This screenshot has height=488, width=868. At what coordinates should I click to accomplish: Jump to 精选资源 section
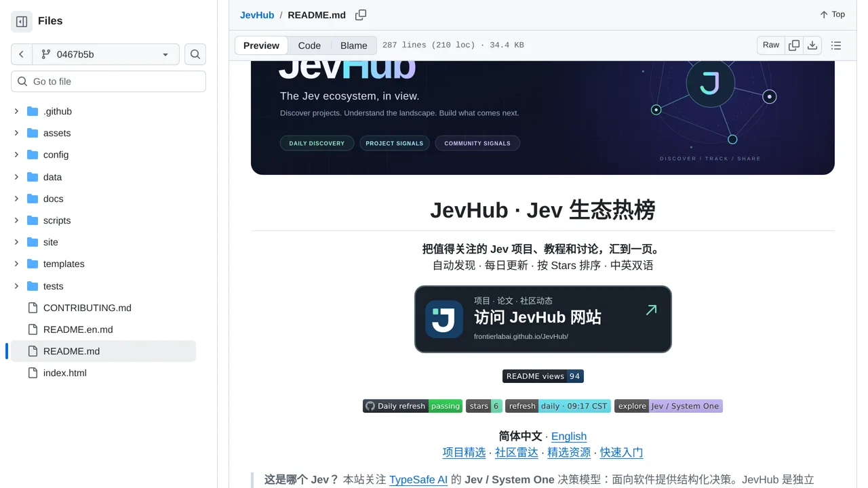[569, 452]
